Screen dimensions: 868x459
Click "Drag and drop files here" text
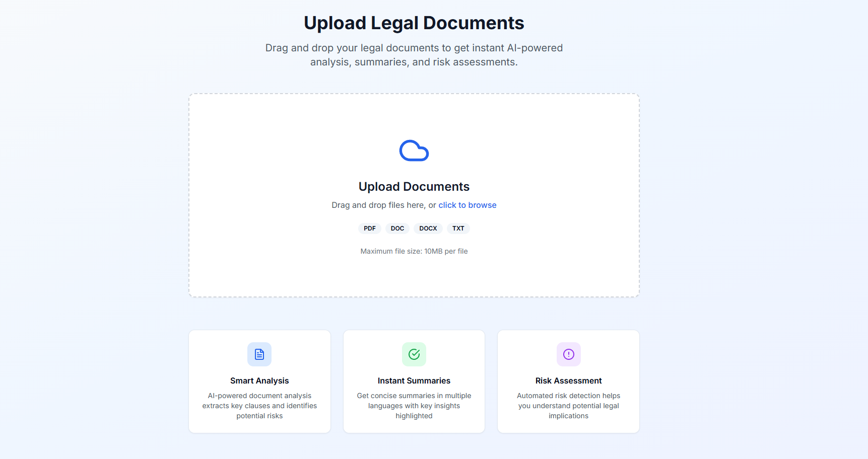378,205
